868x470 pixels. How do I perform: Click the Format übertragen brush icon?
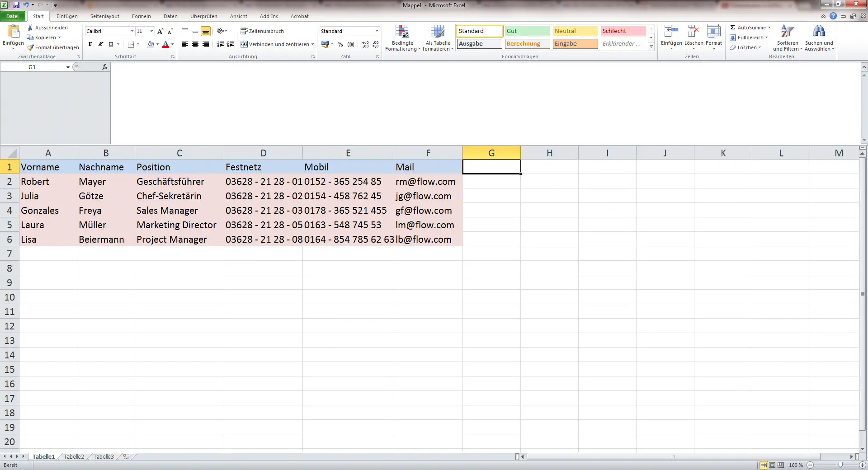(x=30, y=47)
